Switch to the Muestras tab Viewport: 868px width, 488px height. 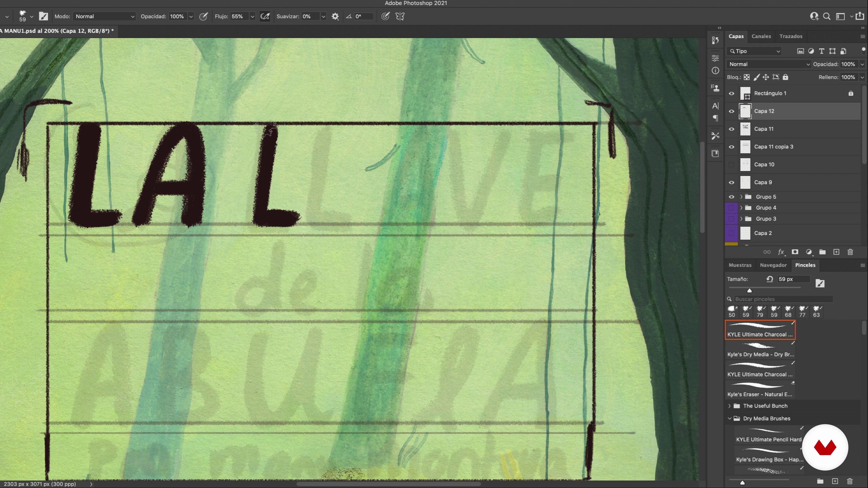coord(740,265)
